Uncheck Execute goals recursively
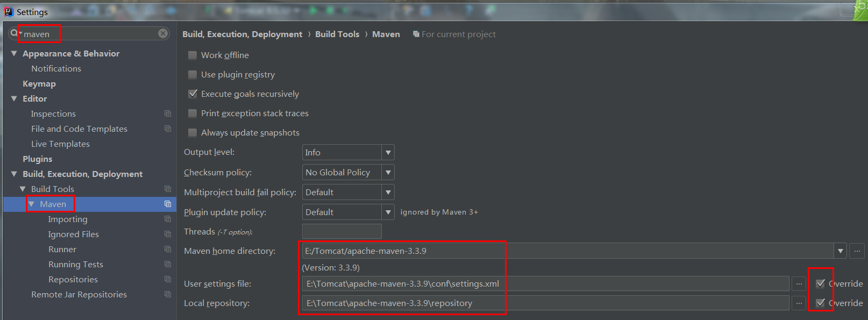Image resolution: width=868 pixels, height=320 pixels. click(193, 94)
